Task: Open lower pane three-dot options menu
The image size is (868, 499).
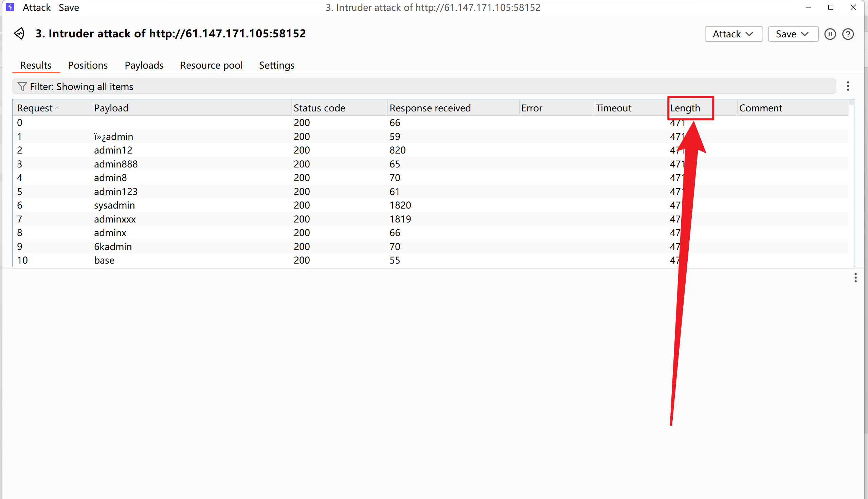Action: coord(855,278)
